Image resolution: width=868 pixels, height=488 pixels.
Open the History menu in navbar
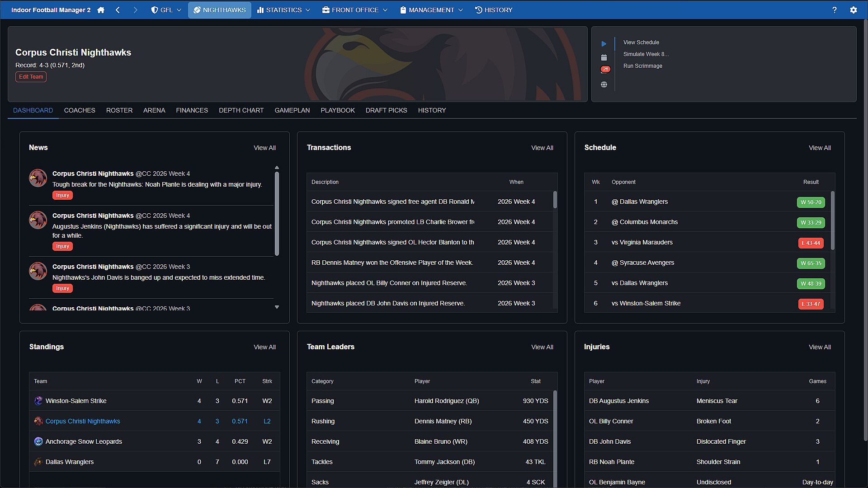point(494,10)
